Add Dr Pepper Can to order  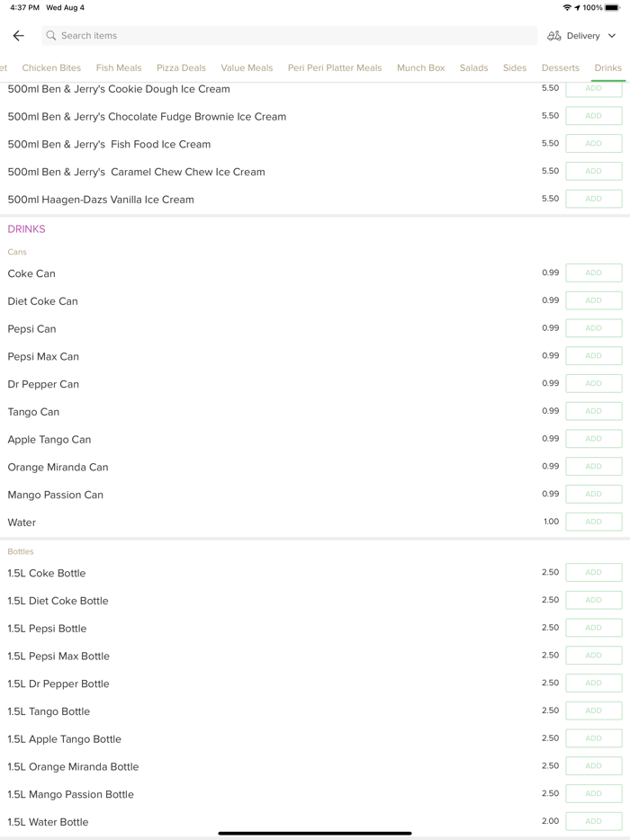[x=593, y=383]
